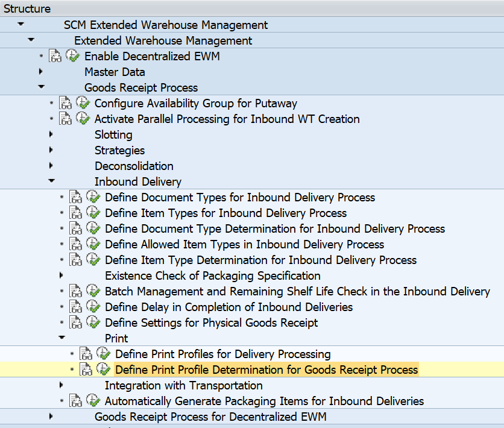Expand Integration with Transportation node

(x=61, y=385)
